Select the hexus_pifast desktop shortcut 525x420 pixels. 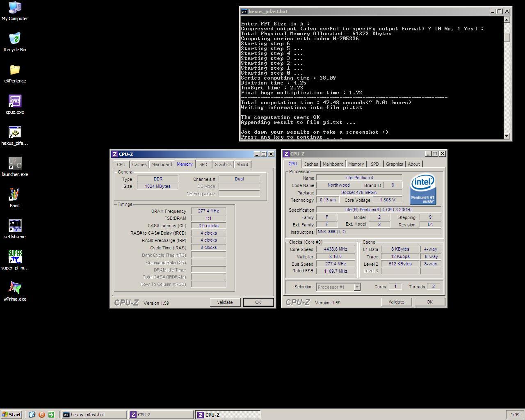coord(15,136)
